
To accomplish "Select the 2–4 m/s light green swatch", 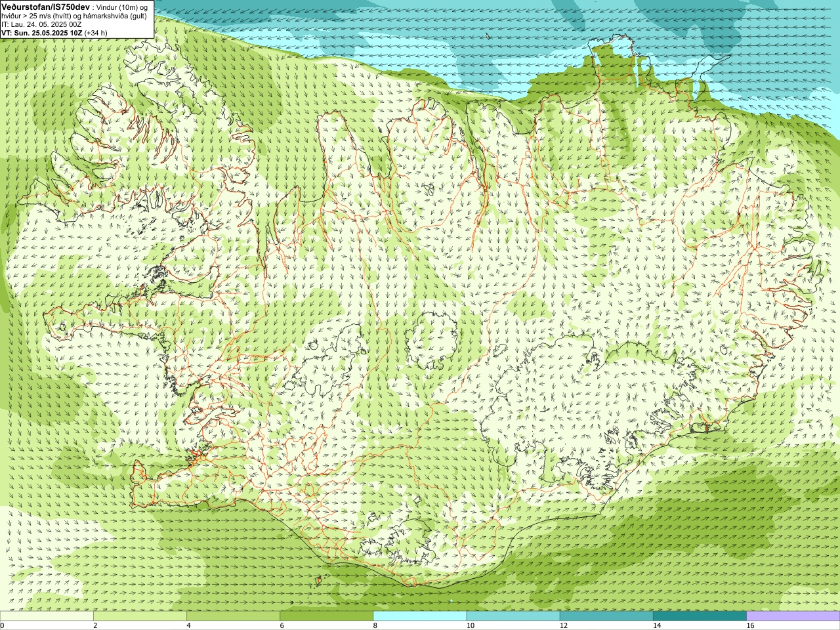I will coord(140,616).
